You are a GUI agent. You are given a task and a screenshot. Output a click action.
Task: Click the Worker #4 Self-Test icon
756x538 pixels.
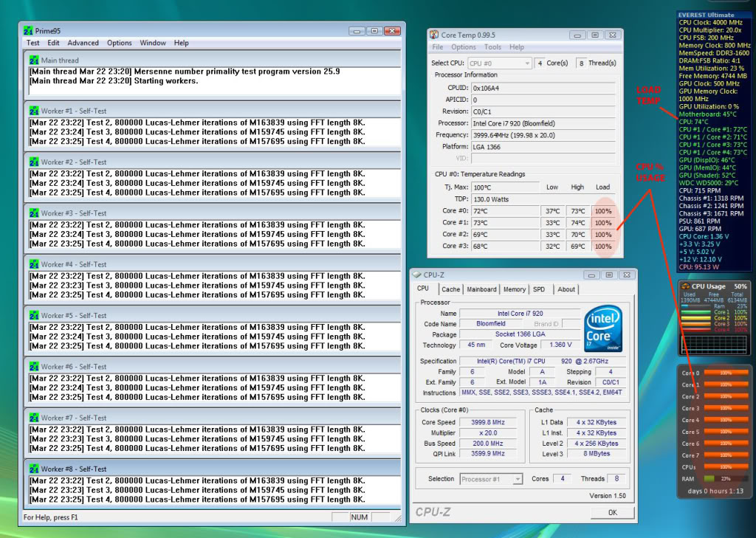pos(34,264)
